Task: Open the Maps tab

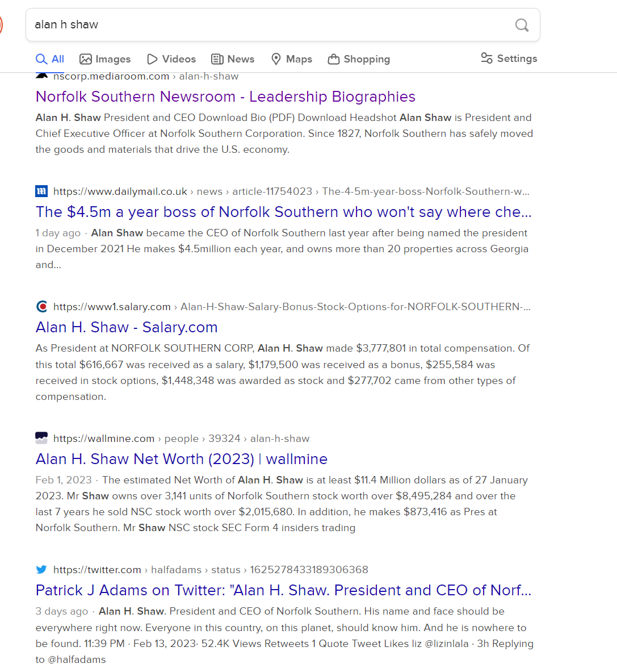Action: (292, 59)
